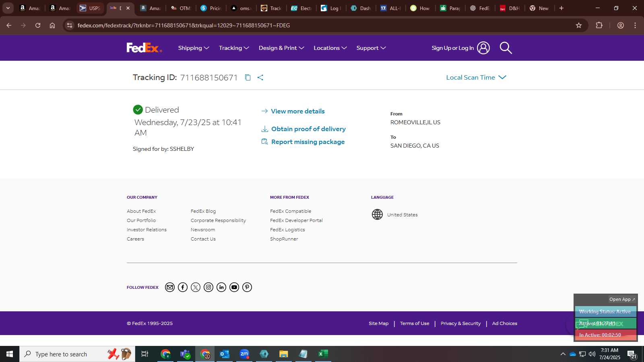Open File Explorer from the taskbar
The width and height of the screenshot is (644, 362).
(x=283, y=354)
